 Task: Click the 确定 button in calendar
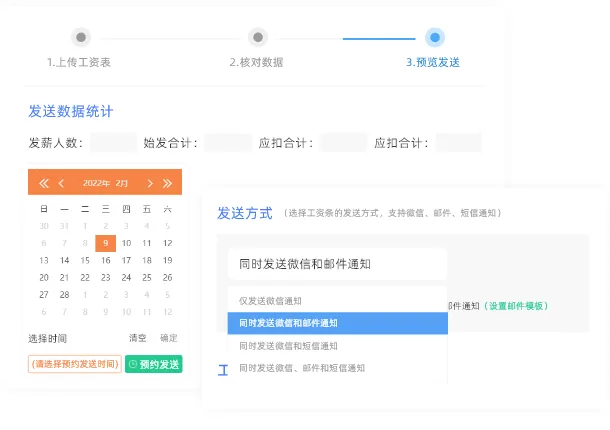click(168, 338)
